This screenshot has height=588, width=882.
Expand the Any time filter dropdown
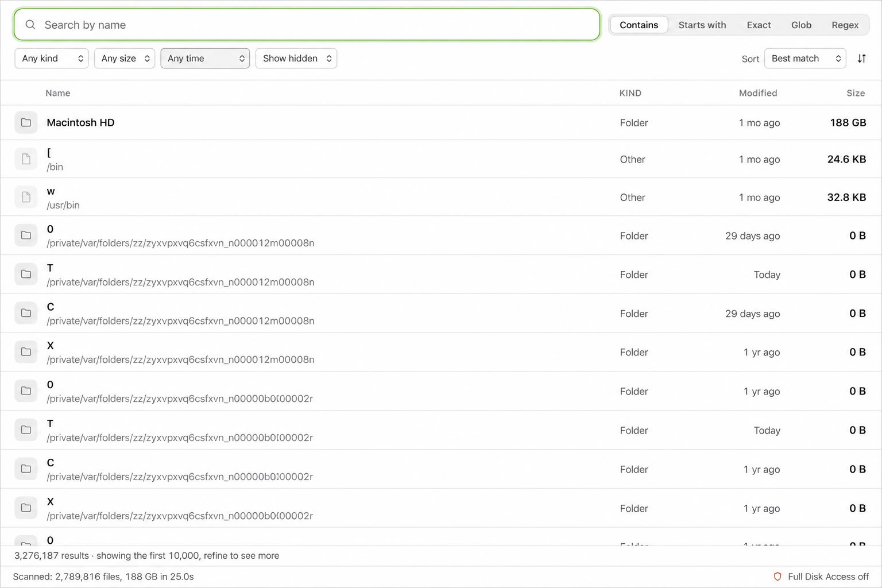[205, 59]
